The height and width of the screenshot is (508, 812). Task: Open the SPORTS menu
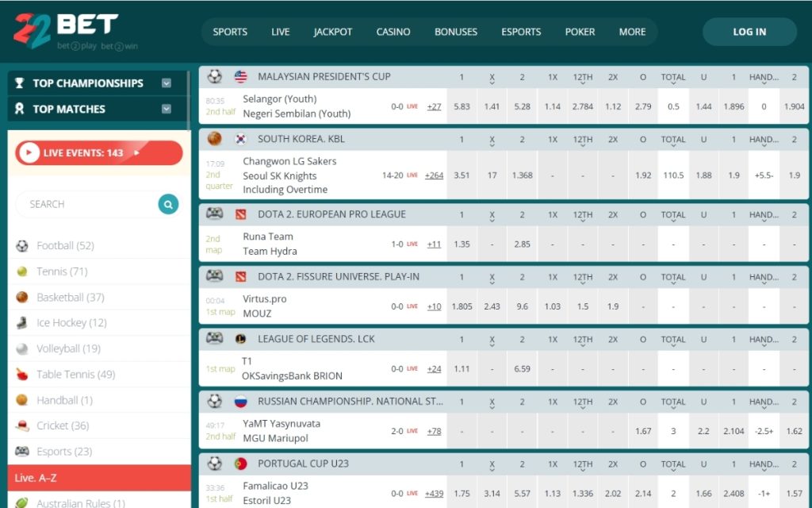point(230,32)
